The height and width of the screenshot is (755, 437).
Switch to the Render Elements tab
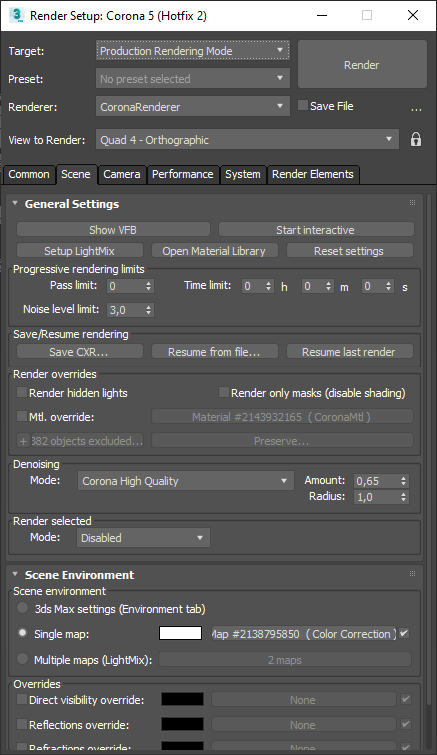pyautogui.click(x=313, y=174)
